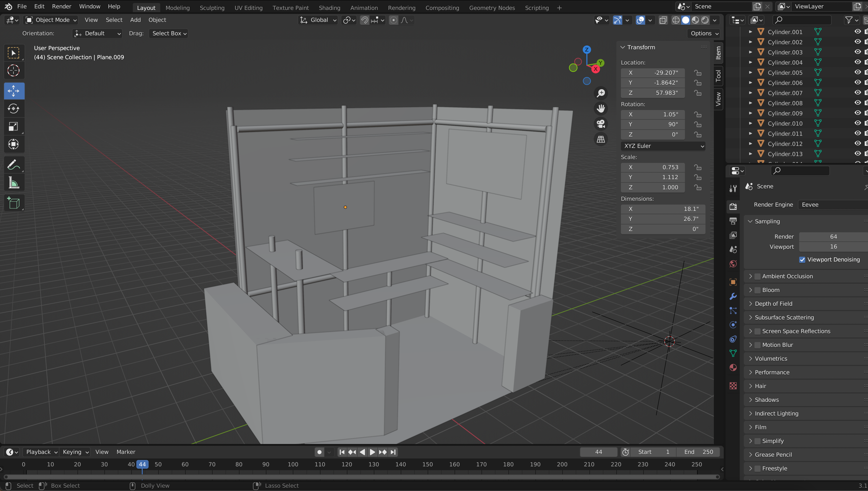Open the Render menu

point(61,6)
